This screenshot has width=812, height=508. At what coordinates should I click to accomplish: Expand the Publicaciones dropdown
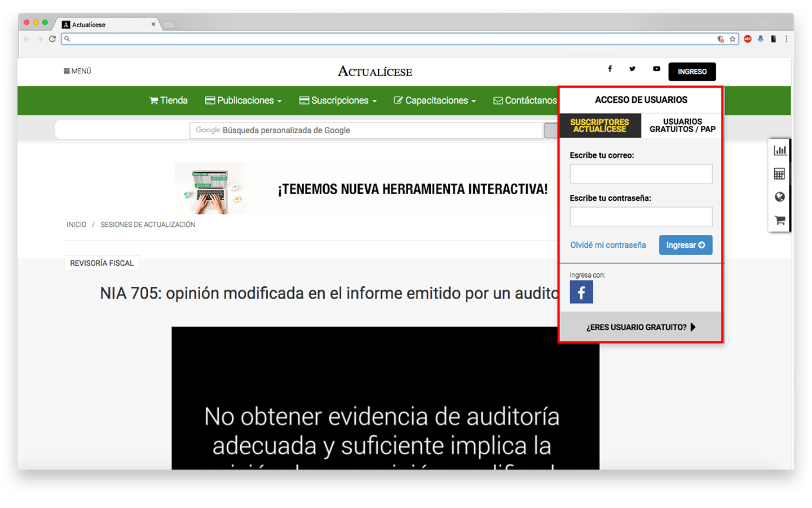coord(243,100)
